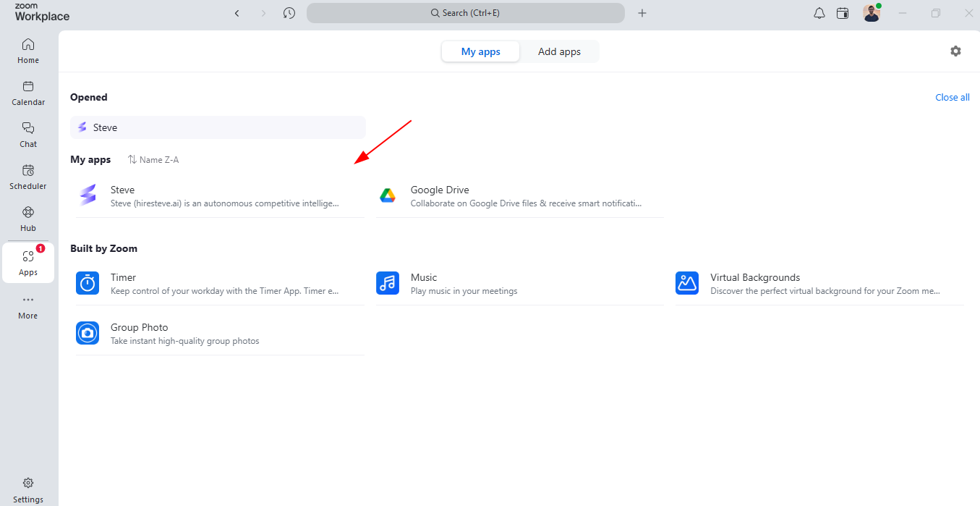
Task: Go back with the left arrow
Action: tap(237, 13)
